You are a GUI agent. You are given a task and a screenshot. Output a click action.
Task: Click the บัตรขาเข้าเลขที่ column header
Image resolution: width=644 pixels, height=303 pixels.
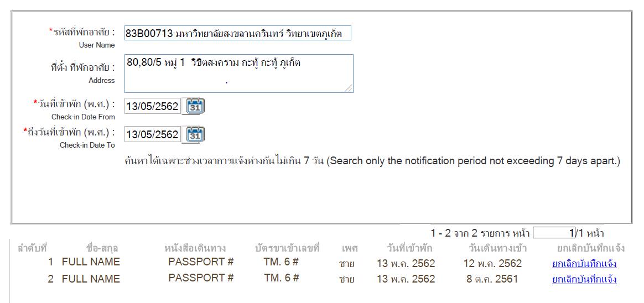click(287, 248)
